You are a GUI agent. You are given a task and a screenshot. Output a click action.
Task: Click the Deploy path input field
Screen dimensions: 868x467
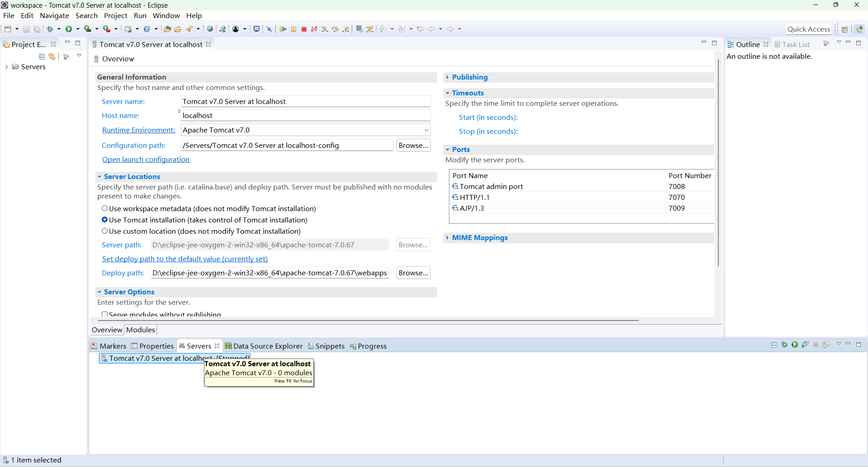270,273
